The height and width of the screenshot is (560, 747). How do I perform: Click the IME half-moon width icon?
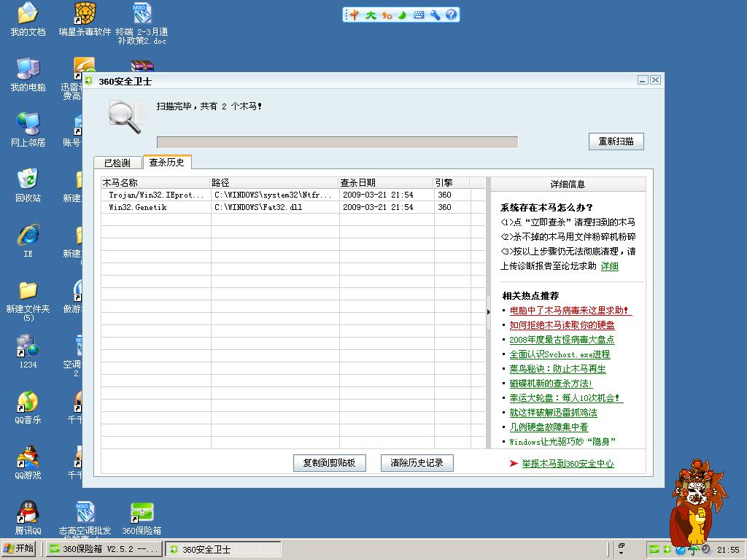pyautogui.click(x=402, y=15)
